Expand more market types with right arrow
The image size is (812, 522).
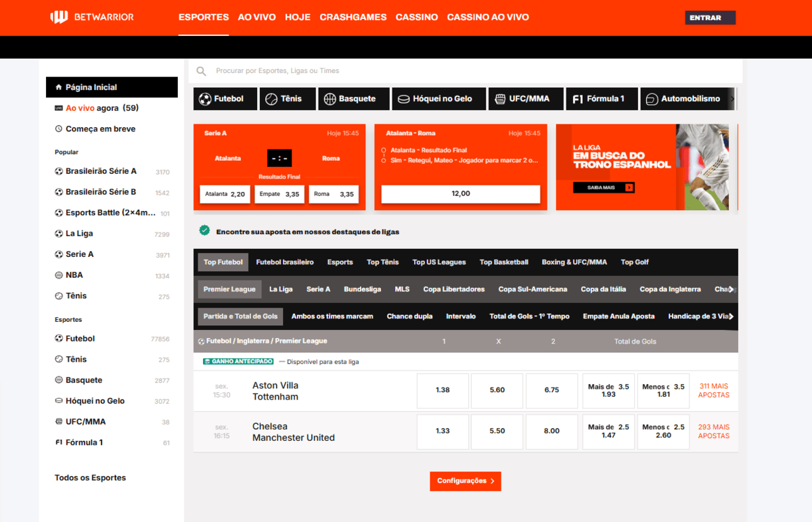(731, 316)
